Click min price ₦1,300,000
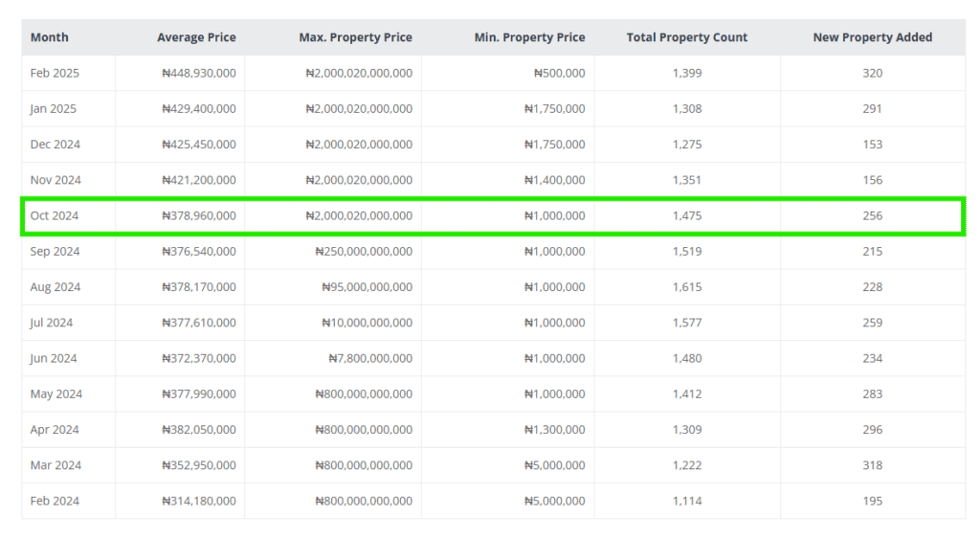 pyautogui.click(x=554, y=430)
